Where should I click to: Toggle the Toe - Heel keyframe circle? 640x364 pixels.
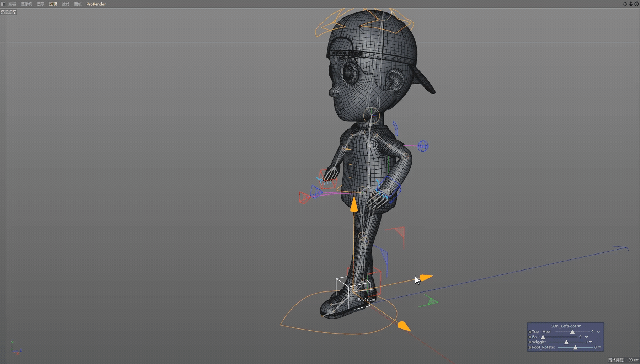pos(530,332)
